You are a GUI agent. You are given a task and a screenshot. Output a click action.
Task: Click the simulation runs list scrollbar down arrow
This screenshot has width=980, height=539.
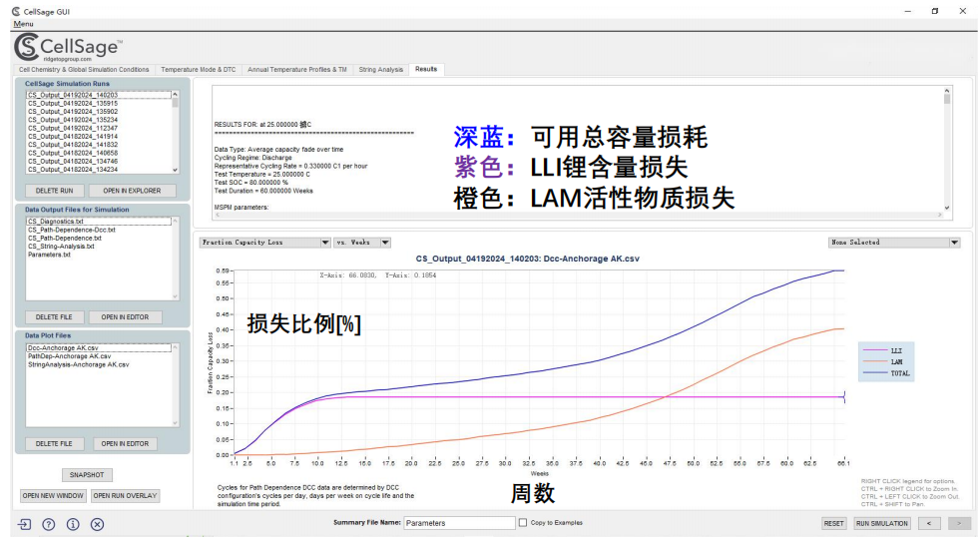click(x=175, y=170)
